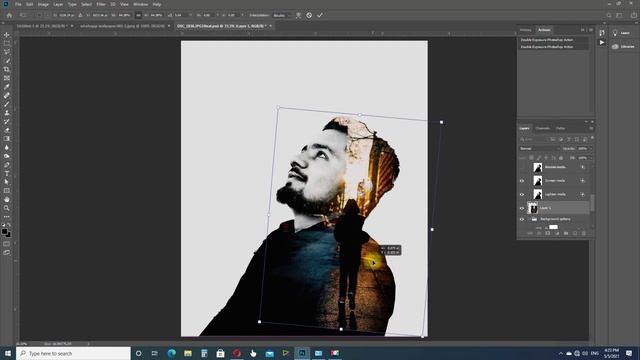The width and height of the screenshot is (640, 360).
Task: Open the Image menu
Action: pyautogui.click(x=43, y=4)
